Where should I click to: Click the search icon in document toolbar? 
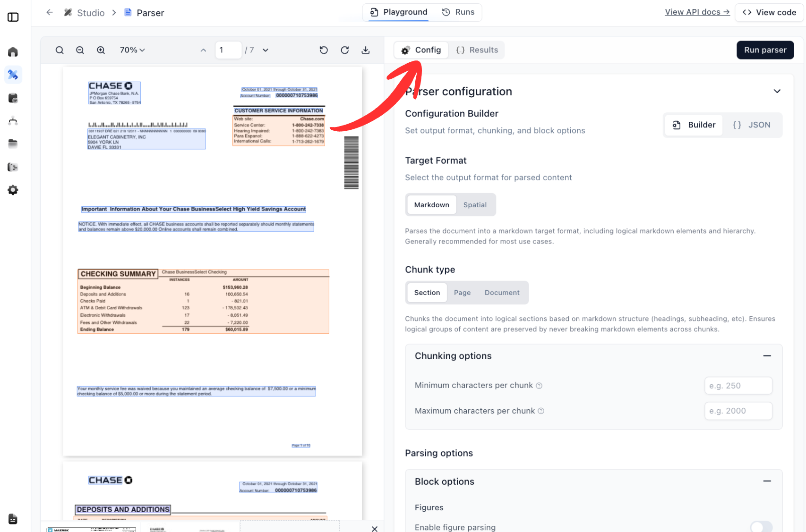pos(60,50)
